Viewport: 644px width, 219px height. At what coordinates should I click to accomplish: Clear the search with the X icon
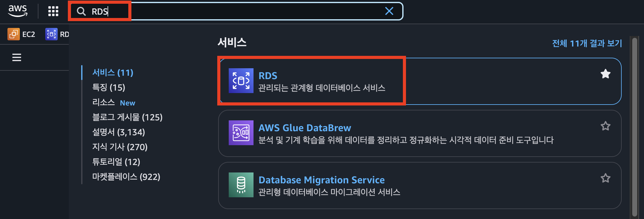(x=389, y=11)
